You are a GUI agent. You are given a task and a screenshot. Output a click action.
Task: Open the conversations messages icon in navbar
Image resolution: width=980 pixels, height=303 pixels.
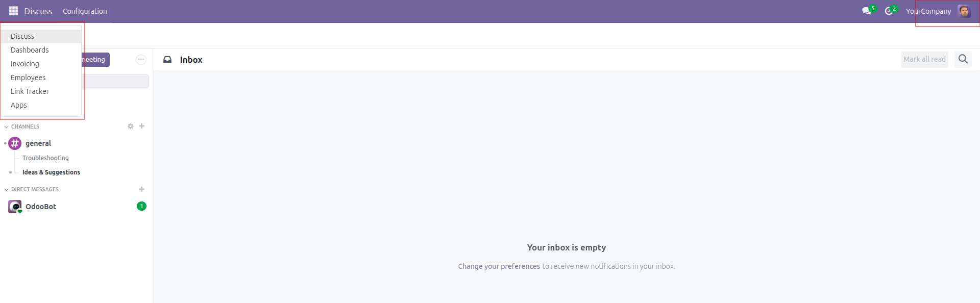(866, 11)
